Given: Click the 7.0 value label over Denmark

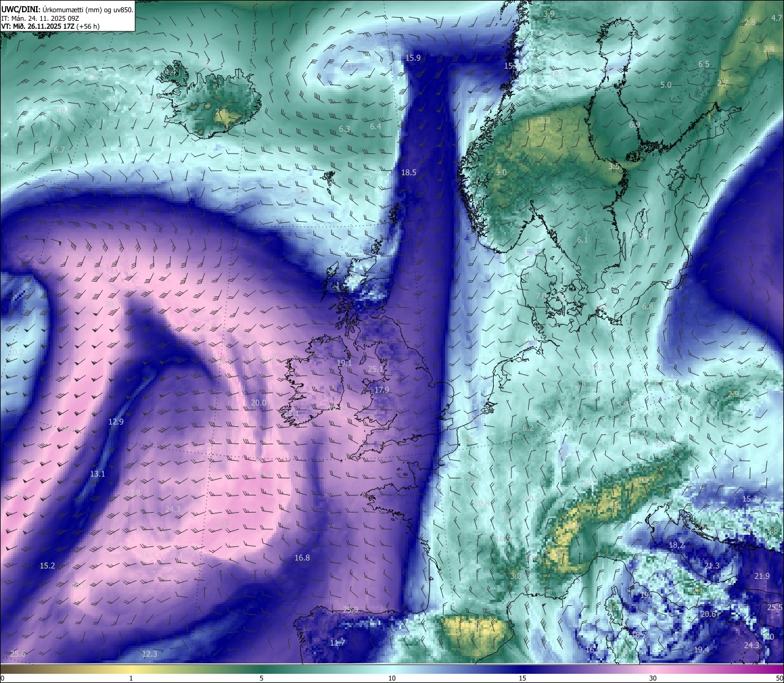Looking at the screenshot, I should point(541,296).
